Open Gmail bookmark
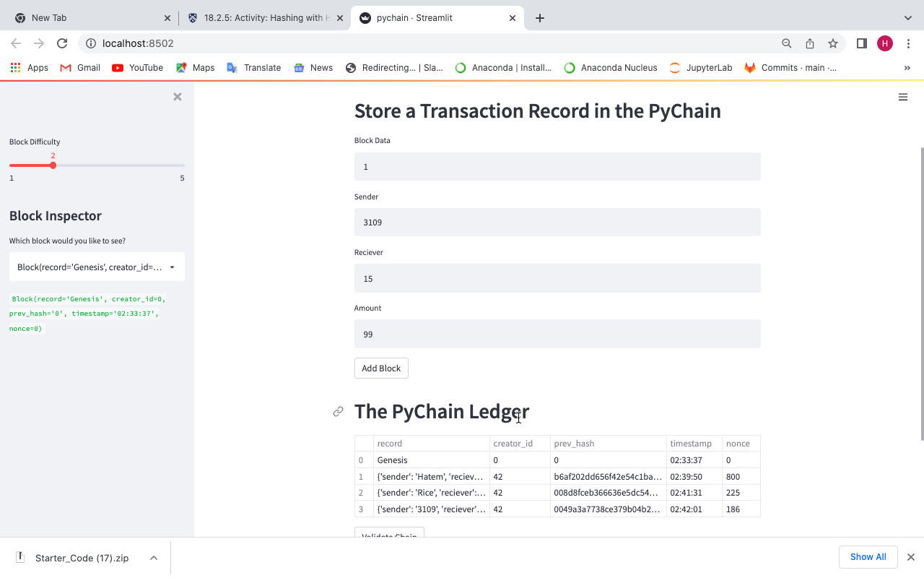 tap(80, 67)
